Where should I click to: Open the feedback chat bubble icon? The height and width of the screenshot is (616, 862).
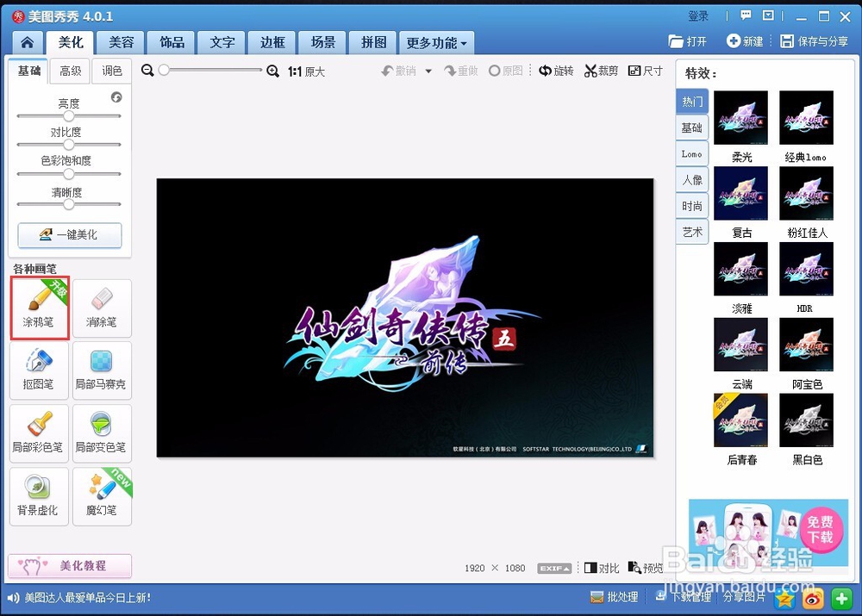coord(746,16)
